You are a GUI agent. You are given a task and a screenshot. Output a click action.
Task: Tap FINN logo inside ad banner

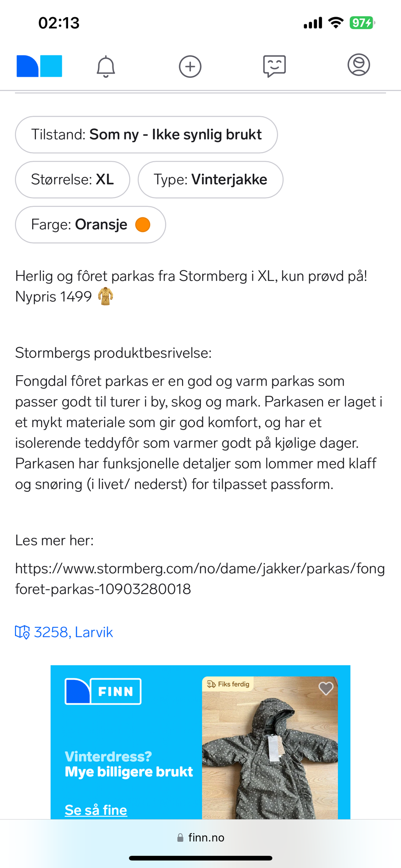click(103, 691)
